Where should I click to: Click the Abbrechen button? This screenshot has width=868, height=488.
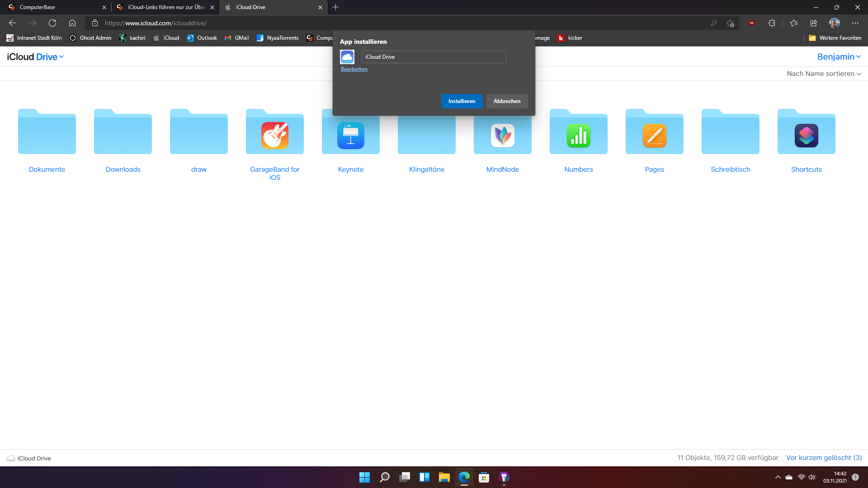[x=507, y=101]
